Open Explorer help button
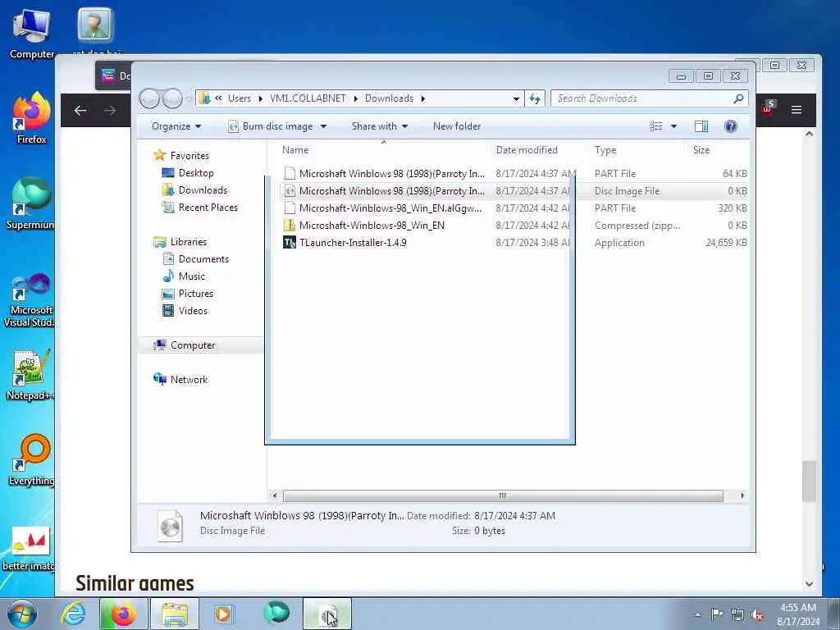840x630 pixels. pyautogui.click(x=731, y=126)
